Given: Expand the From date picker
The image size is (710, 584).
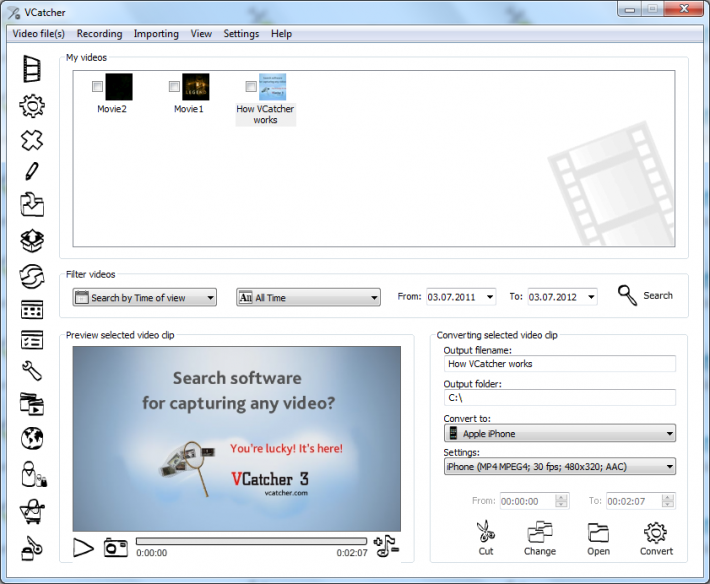Looking at the screenshot, I should (x=490, y=297).
